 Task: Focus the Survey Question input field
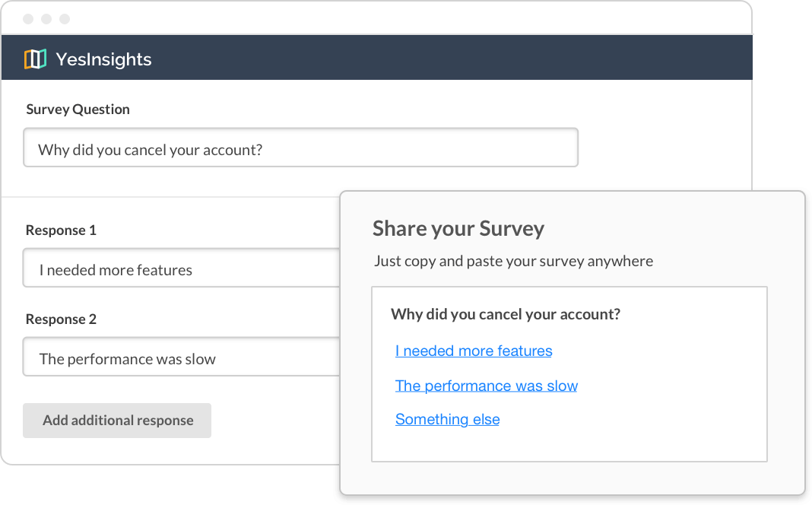coord(300,148)
